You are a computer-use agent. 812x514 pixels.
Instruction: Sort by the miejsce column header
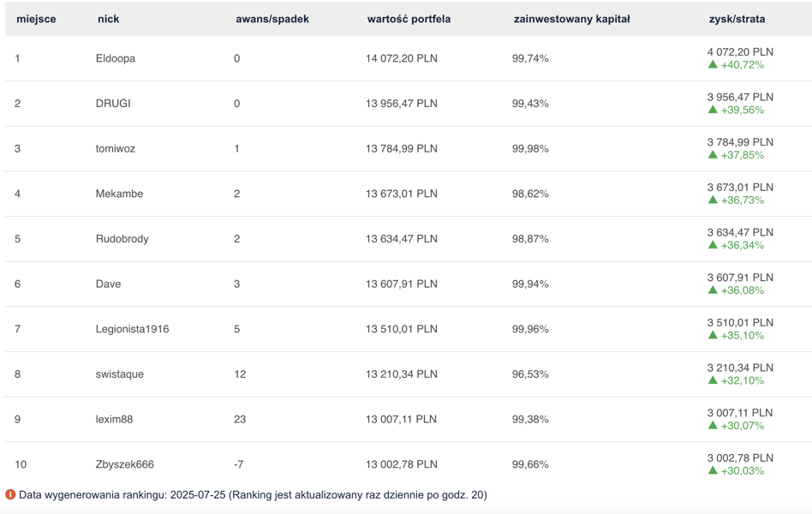click(x=36, y=19)
